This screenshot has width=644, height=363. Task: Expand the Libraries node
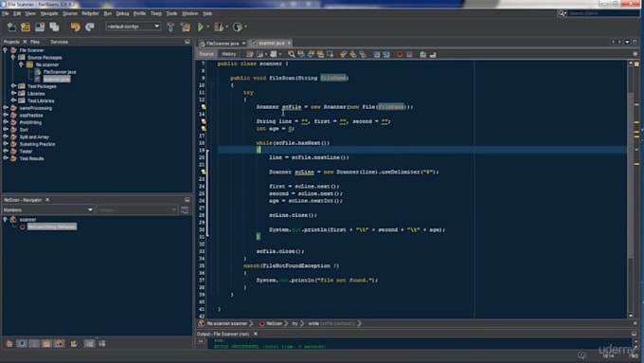(13, 93)
